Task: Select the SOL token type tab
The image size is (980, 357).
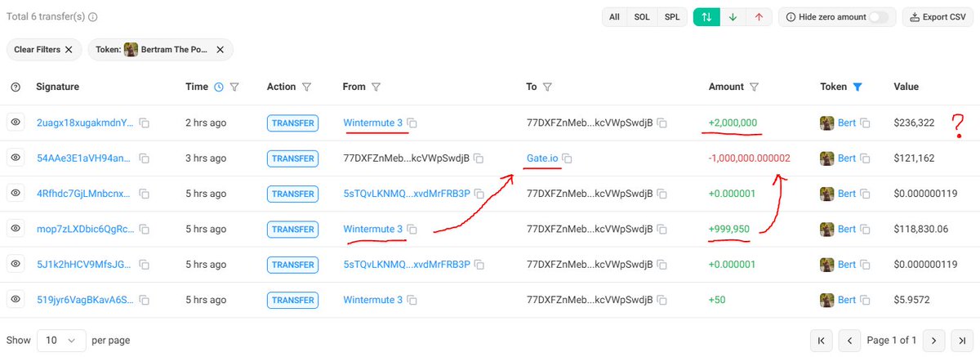Action: pos(642,16)
